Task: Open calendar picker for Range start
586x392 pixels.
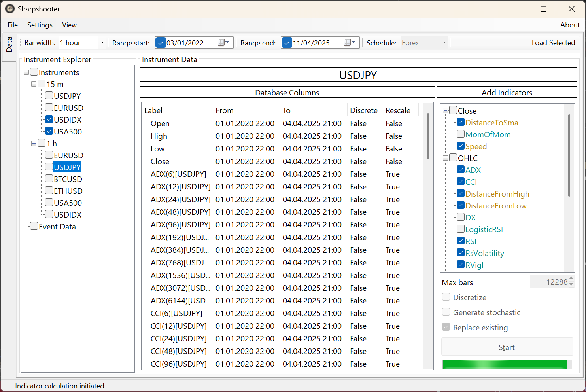Action: (x=224, y=42)
